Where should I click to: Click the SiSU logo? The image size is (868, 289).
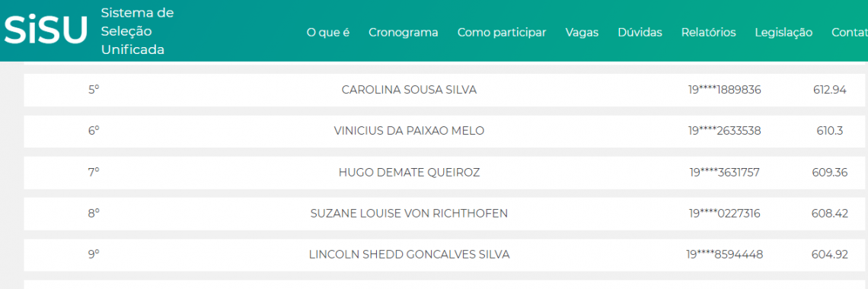point(46,30)
